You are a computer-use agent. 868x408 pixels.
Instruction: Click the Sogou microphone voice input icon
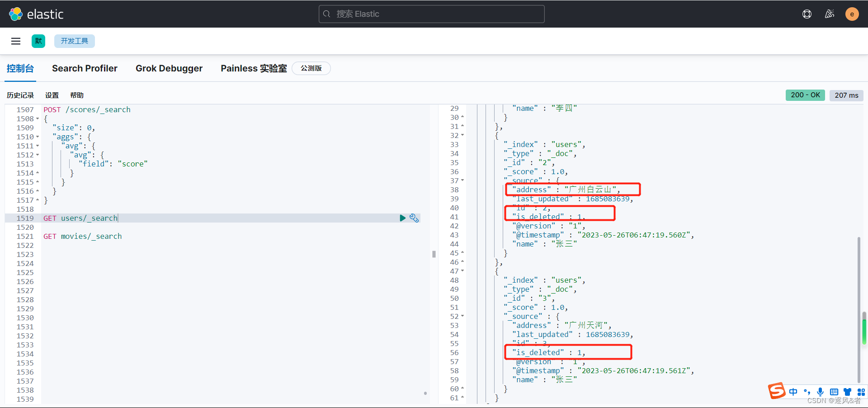[820, 392]
